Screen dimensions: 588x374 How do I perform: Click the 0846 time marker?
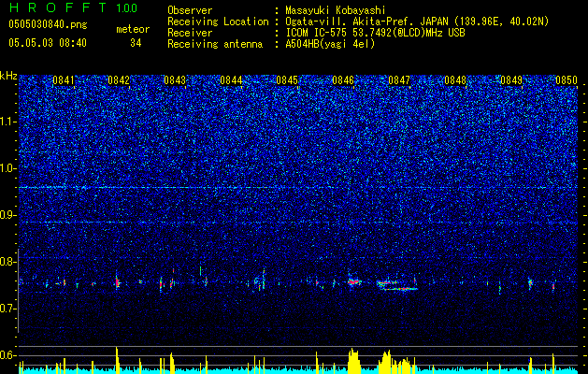[343, 80]
